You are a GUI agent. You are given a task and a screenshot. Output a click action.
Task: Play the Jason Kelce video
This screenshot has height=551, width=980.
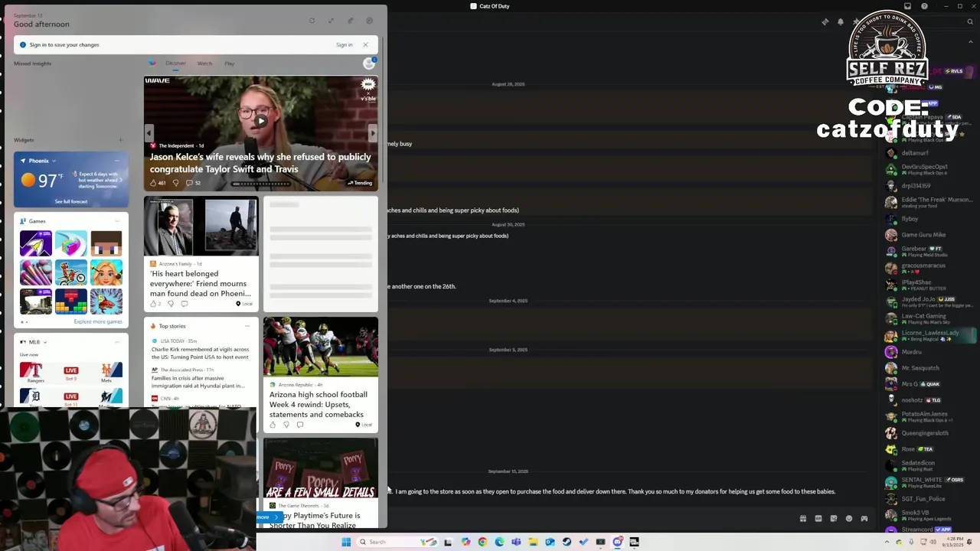(x=260, y=120)
